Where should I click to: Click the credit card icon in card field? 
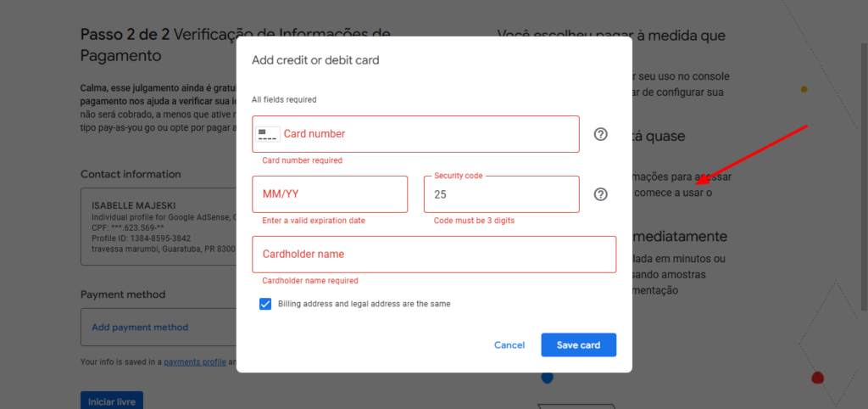coord(268,134)
